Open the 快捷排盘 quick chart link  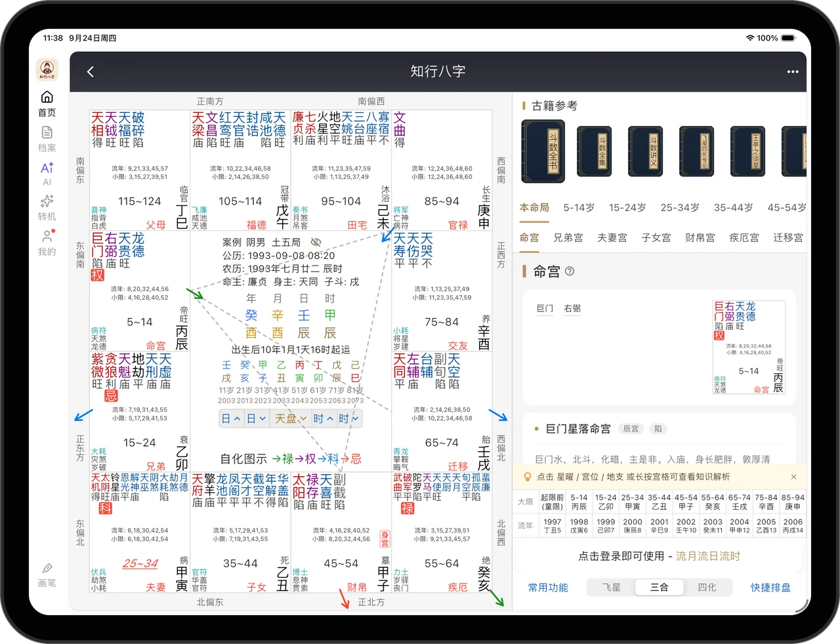tap(770, 588)
